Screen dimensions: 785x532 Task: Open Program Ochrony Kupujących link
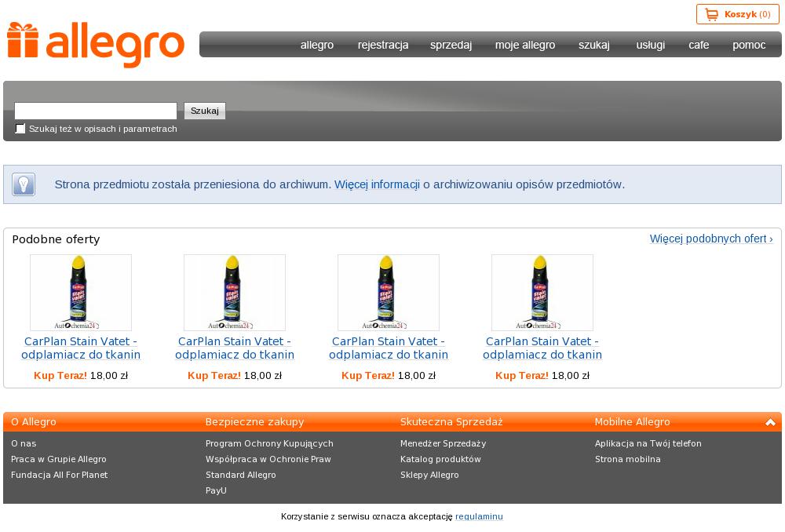point(269,443)
